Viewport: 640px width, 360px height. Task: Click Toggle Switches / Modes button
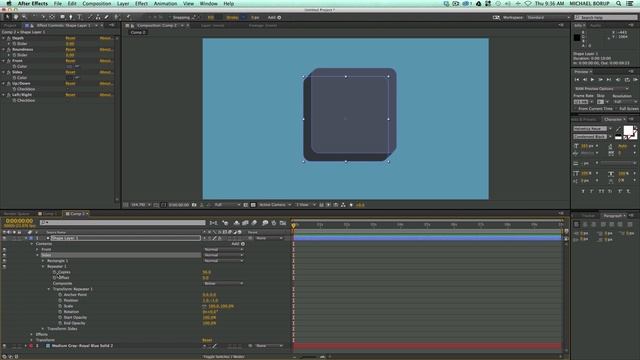[x=224, y=357]
